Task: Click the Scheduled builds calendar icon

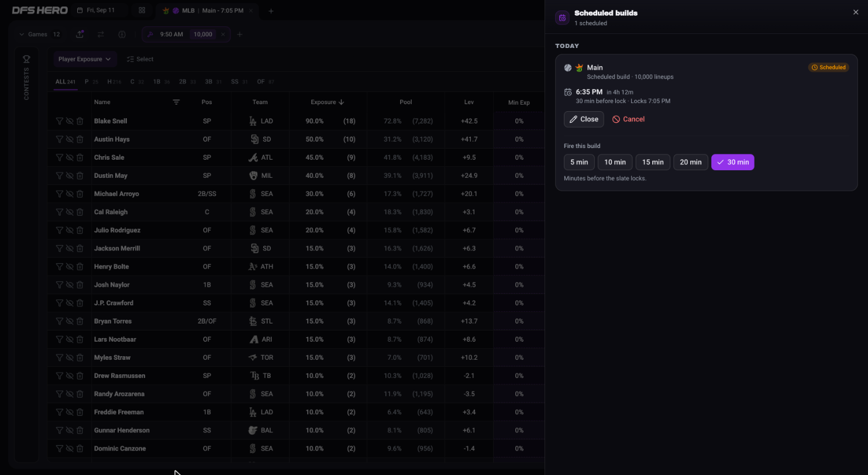Action: click(562, 18)
